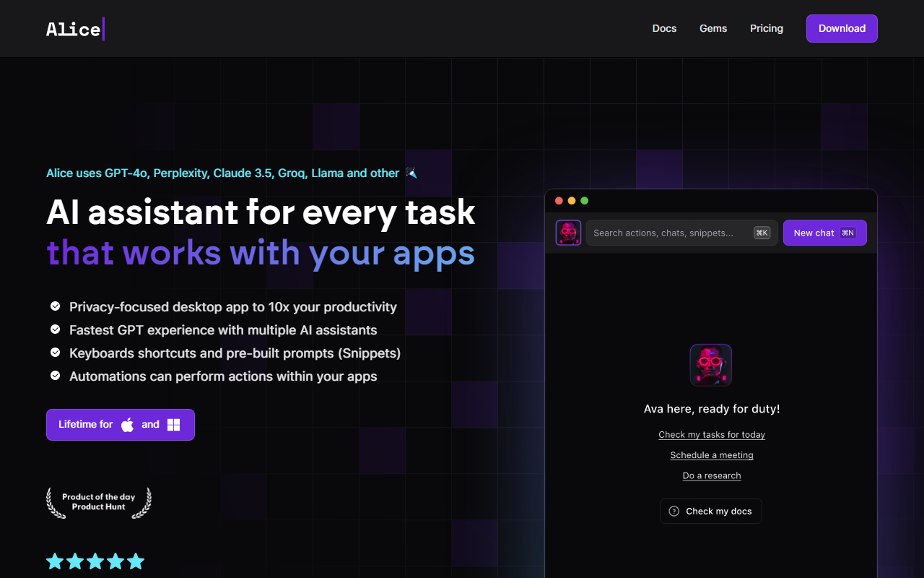Image resolution: width=924 pixels, height=578 pixels.
Task: Click Ava avatar icon beside search bar
Action: pos(568,233)
